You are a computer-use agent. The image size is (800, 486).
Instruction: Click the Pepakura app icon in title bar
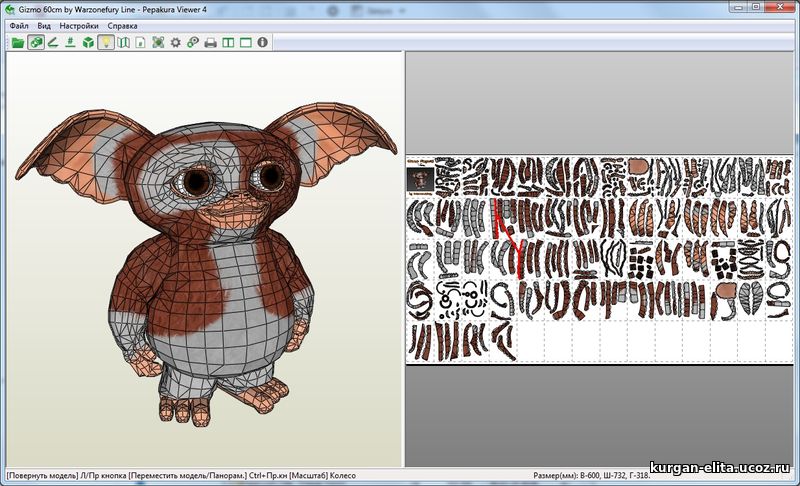click(x=9, y=9)
